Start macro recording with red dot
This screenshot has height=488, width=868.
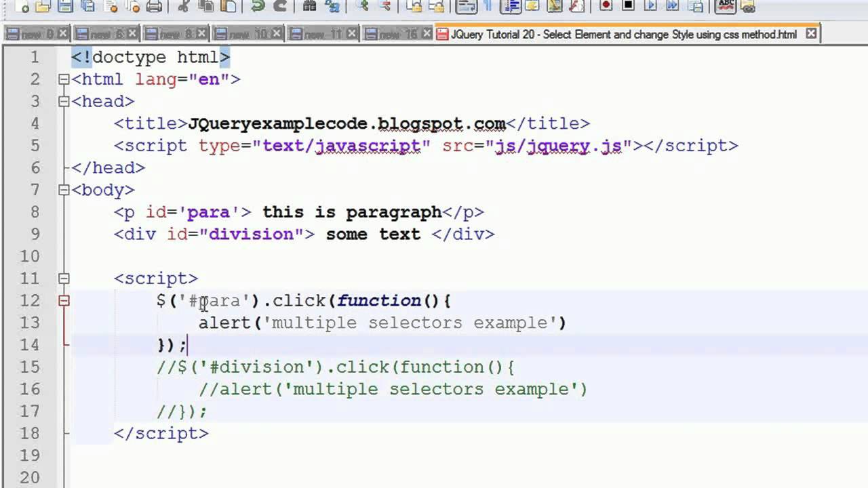tap(606, 6)
